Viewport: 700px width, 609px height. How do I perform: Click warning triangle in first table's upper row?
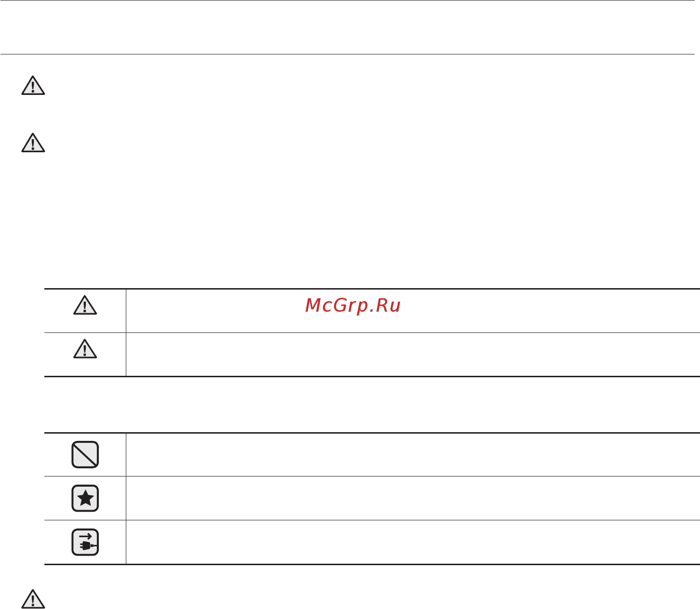[x=85, y=305]
